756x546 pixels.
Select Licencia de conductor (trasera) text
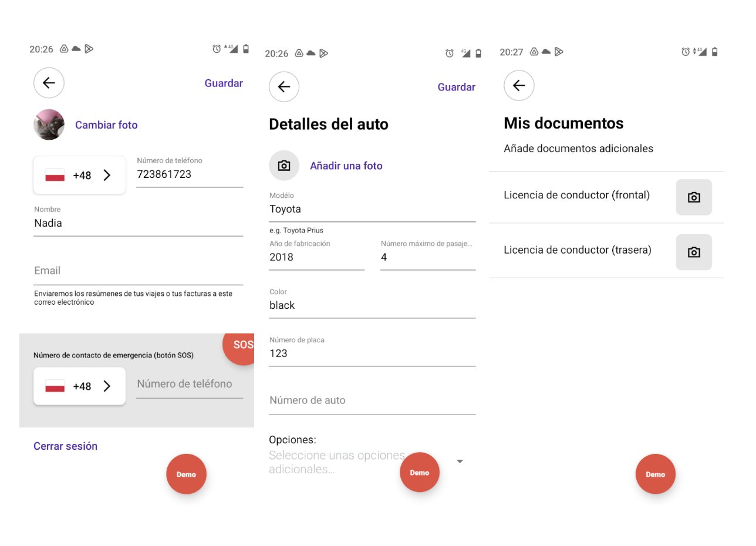(x=578, y=250)
